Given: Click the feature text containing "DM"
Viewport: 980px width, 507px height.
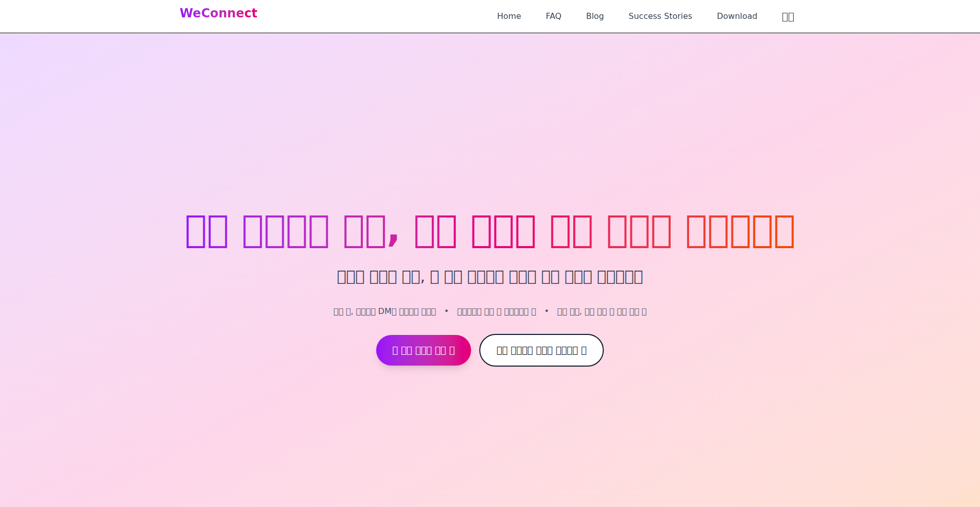Looking at the screenshot, I should pos(385,311).
